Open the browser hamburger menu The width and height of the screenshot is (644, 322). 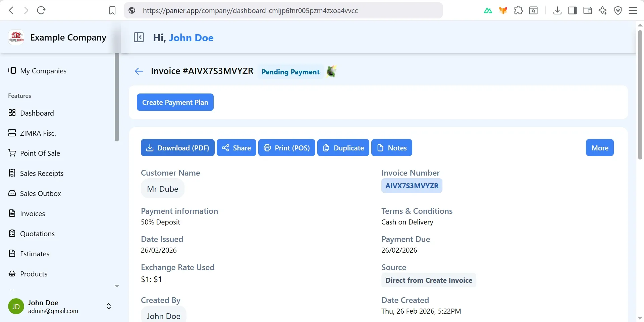(x=633, y=11)
